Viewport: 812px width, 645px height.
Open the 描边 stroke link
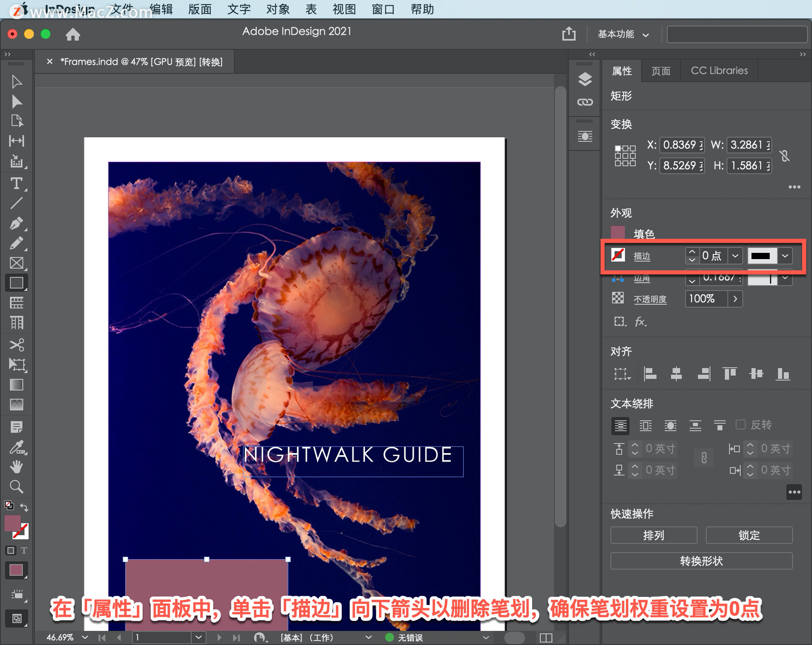pyautogui.click(x=642, y=256)
